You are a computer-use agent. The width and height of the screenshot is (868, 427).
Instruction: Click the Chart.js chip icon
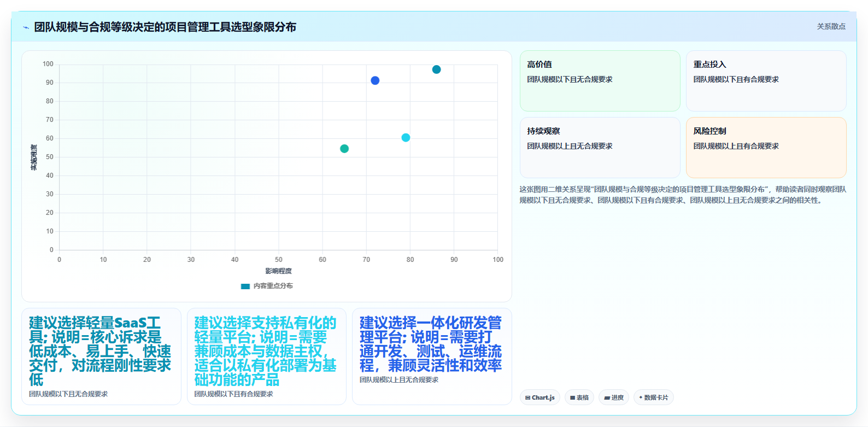click(x=527, y=398)
